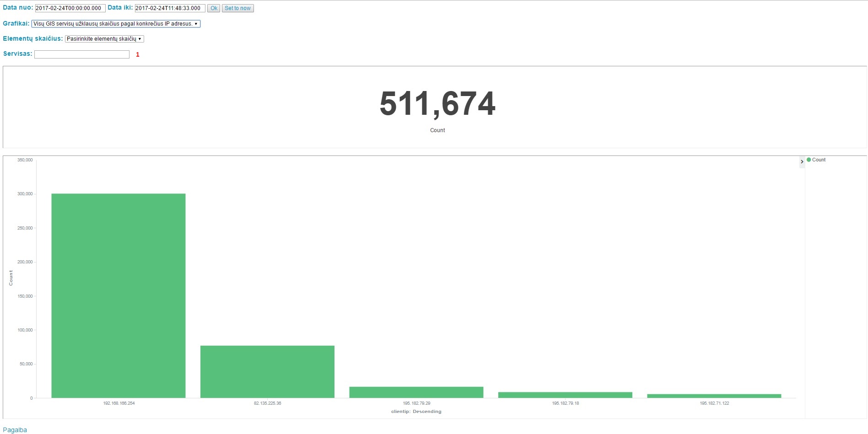868x434 pixels.
Task: Click the 192.168.166.254 x-axis label
Action: click(x=119, y=403)
